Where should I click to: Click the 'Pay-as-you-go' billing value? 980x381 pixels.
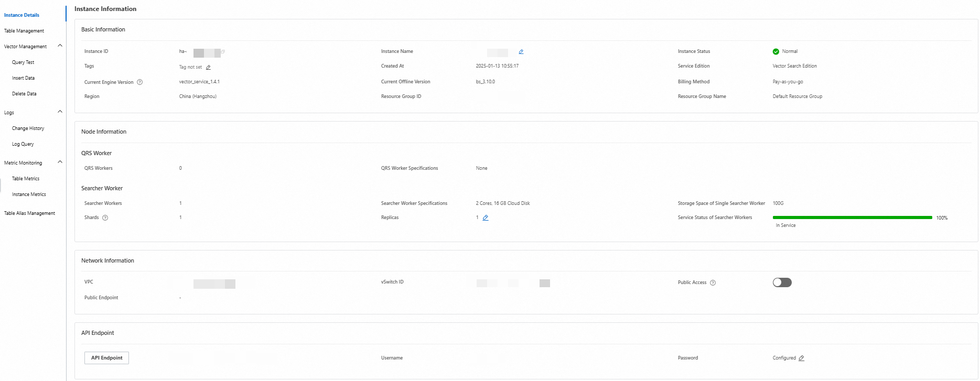pos(788,82)
